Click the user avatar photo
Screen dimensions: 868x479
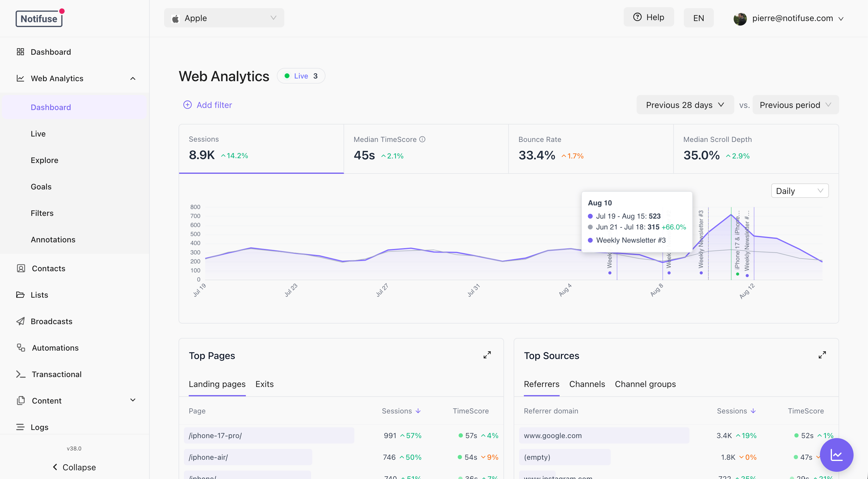pyautogui.click(x=740, y=19)
